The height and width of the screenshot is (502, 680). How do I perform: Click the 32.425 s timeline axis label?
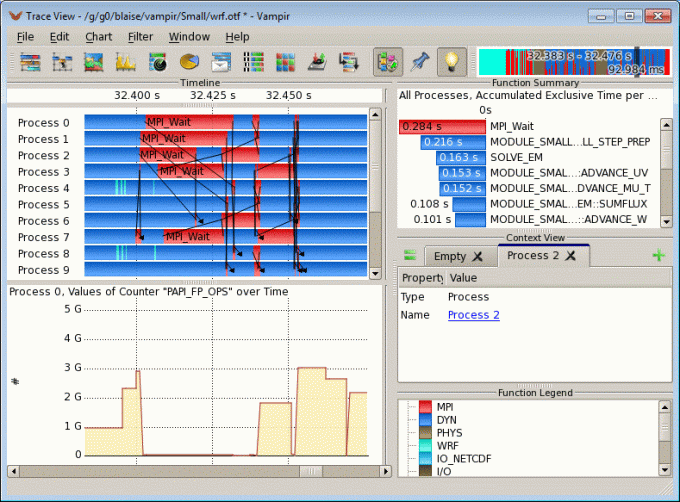coord(212,95)
